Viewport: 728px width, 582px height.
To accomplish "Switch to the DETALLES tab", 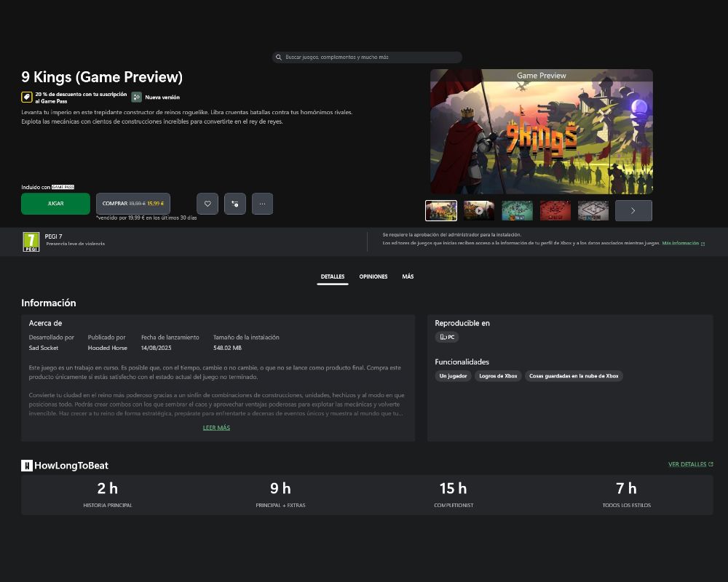I will [333, 276].
